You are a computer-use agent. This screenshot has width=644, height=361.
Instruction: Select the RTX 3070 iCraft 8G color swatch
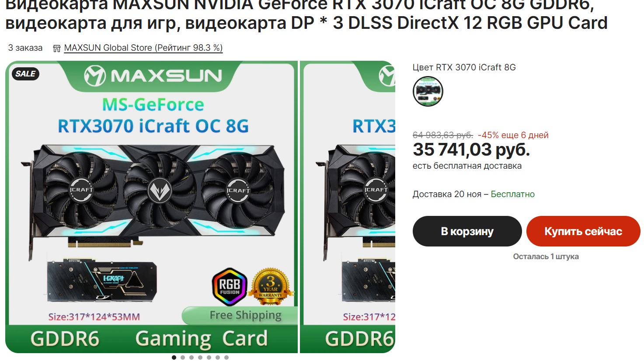[x=428, y=91]
